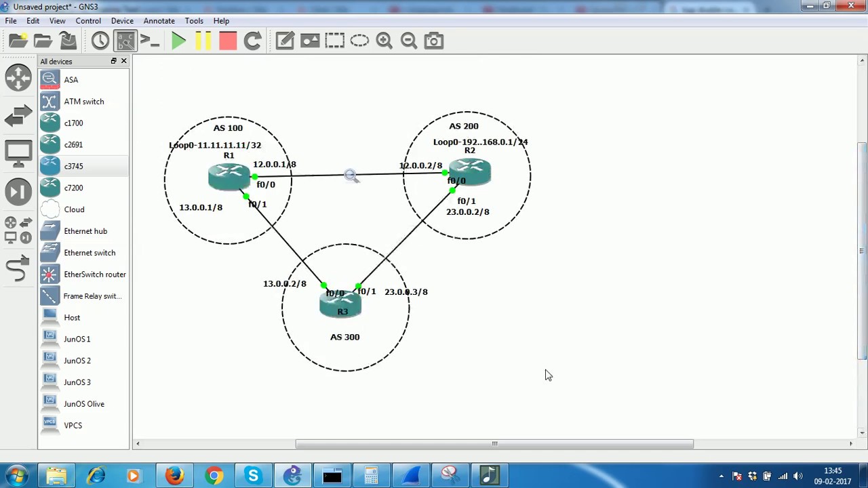Stop all devices with red square

pyautogui.click(x=228, y=41)
